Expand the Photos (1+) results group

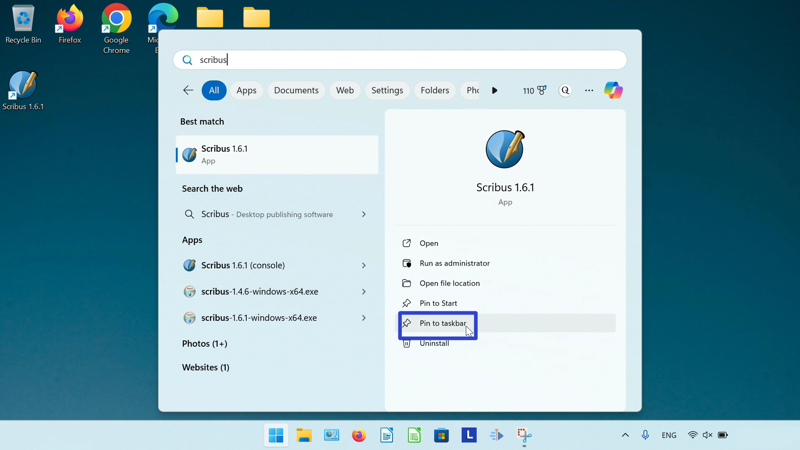[x=205, y=344]
